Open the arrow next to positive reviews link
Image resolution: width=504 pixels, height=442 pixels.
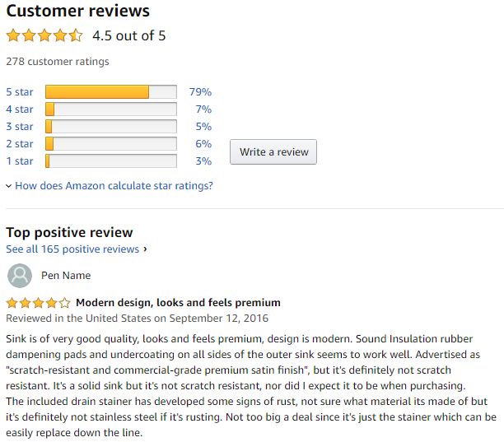145,249
